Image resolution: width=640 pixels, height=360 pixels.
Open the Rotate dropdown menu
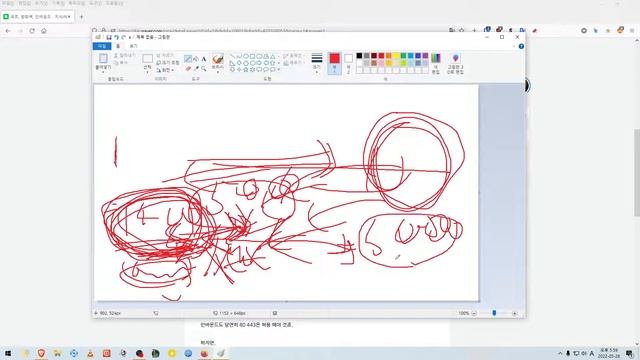pos(165,70)
